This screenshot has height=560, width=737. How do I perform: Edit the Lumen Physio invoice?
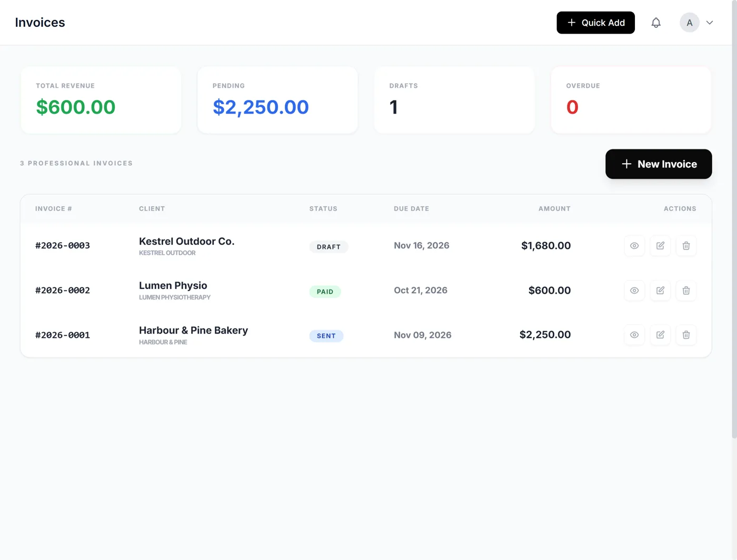click(660, 291)
